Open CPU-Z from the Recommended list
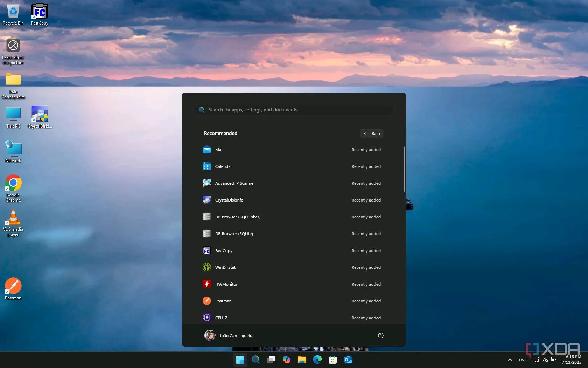 tap(221, 318)
